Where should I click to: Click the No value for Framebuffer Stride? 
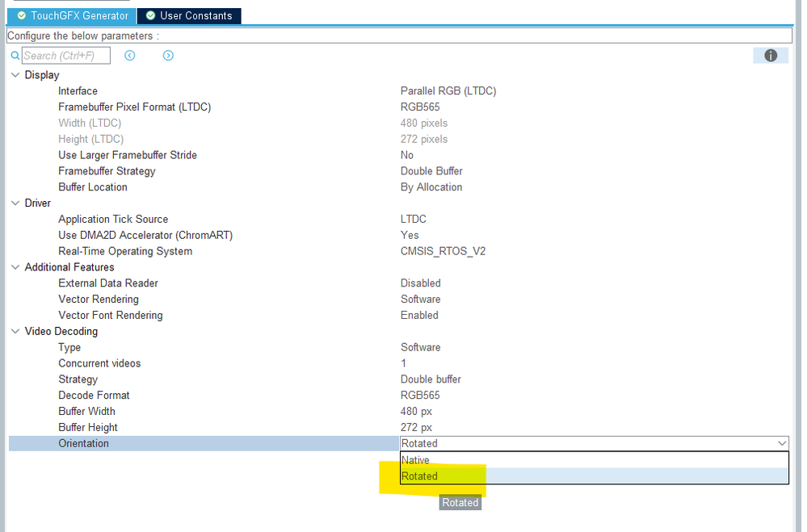[x=406, y=155]
